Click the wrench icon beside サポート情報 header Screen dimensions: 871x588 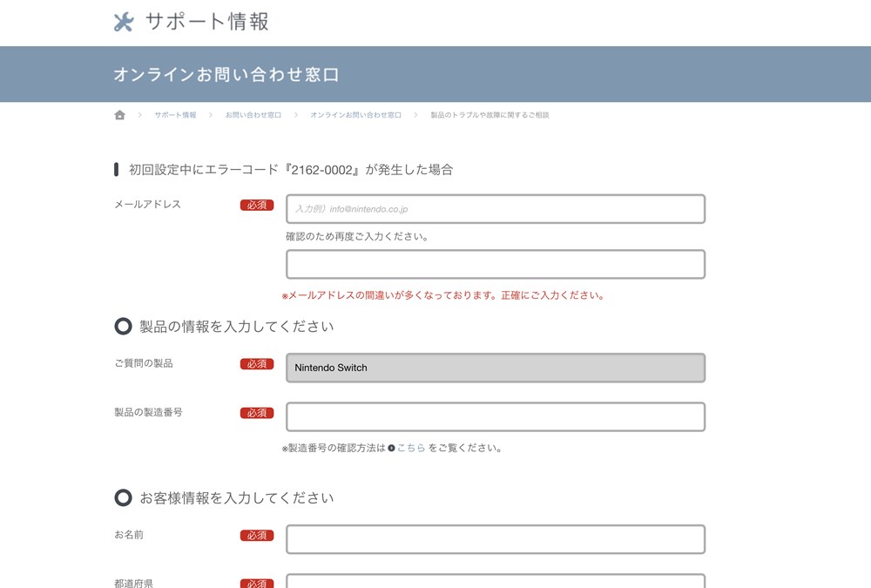click(x=121, y=22)
